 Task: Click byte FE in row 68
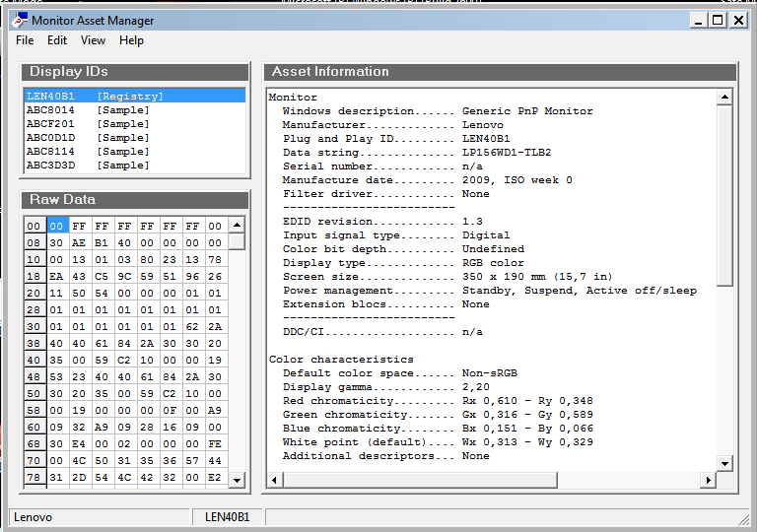215,443
